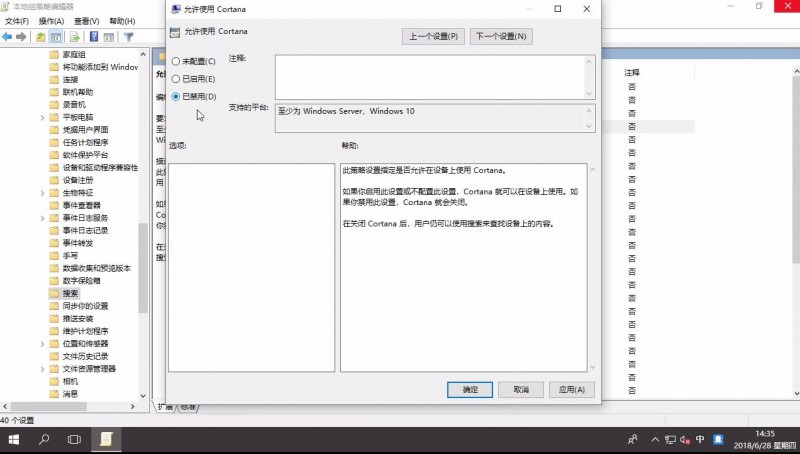Click the Up one level folder icon
800x454 pixels.
[40, 37]
